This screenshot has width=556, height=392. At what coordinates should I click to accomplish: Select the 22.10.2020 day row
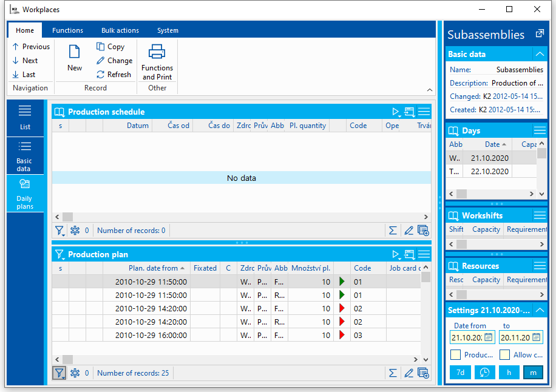coord(491,172)
